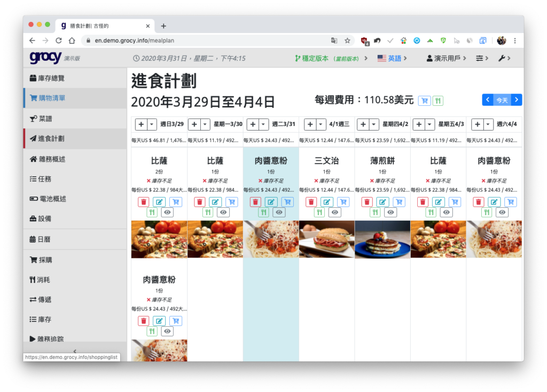Screen dimensions: 547x392
Task: Open the 穩定版本 version link
Action: click(331, 58)
